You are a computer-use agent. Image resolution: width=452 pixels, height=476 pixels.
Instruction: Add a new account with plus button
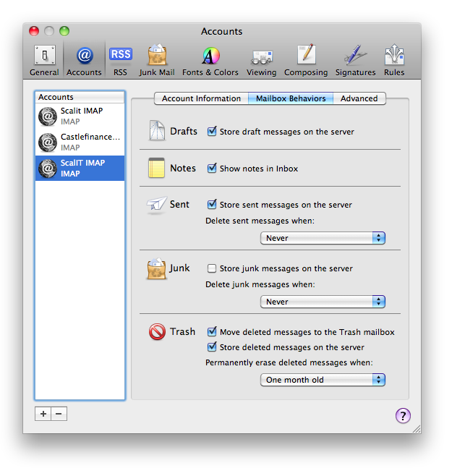(43, 414)
